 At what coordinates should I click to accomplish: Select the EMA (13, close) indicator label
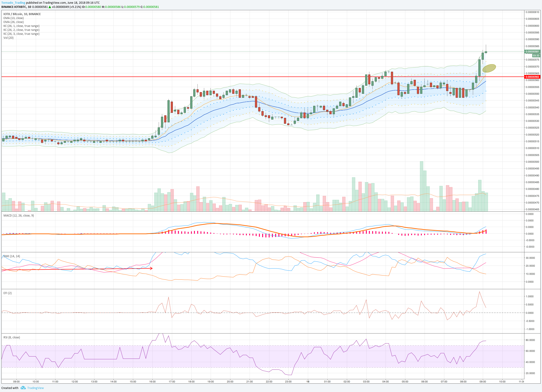(x=13, y=18)
